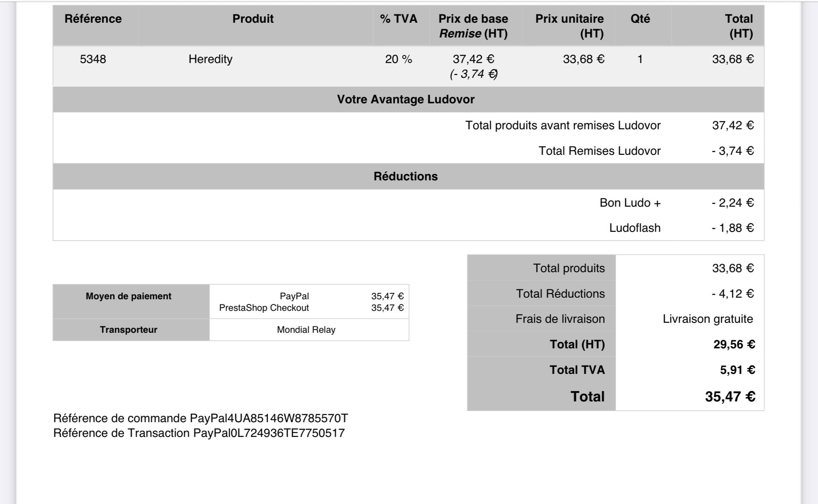Select the product reference 5348
The width and height of the screenshot is (818, 504).
click(x=93, y=59)
